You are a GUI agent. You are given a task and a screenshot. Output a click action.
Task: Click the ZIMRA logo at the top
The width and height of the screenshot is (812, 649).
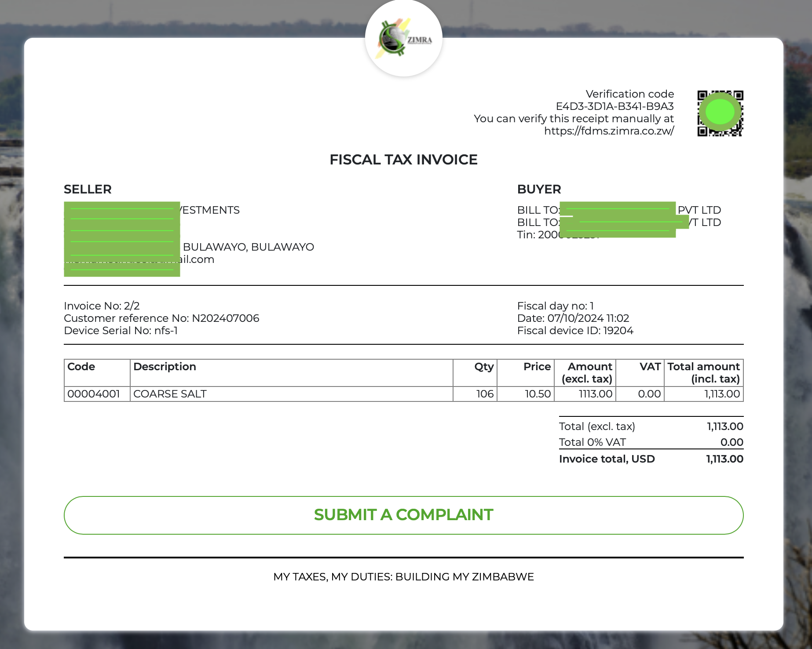pyautogui.click(x=404, y=39)
